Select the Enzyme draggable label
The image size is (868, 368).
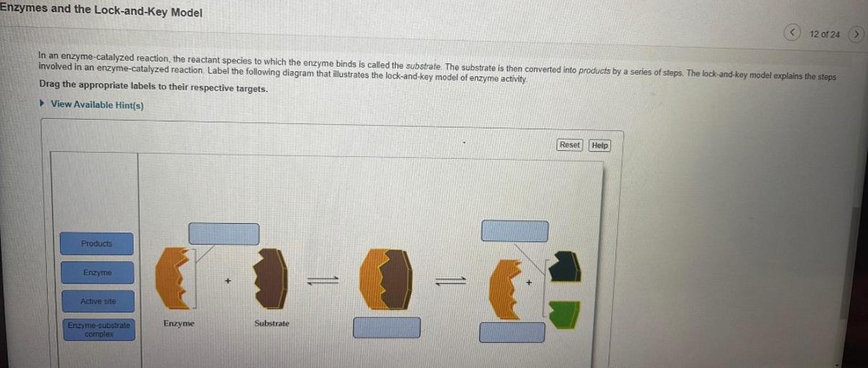[97, 273]
